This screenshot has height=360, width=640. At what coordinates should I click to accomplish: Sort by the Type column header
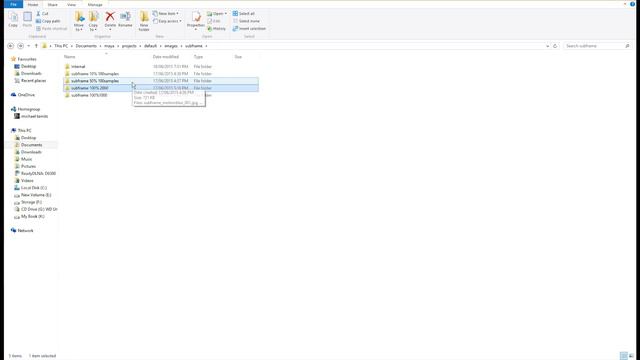pos(198,57)
